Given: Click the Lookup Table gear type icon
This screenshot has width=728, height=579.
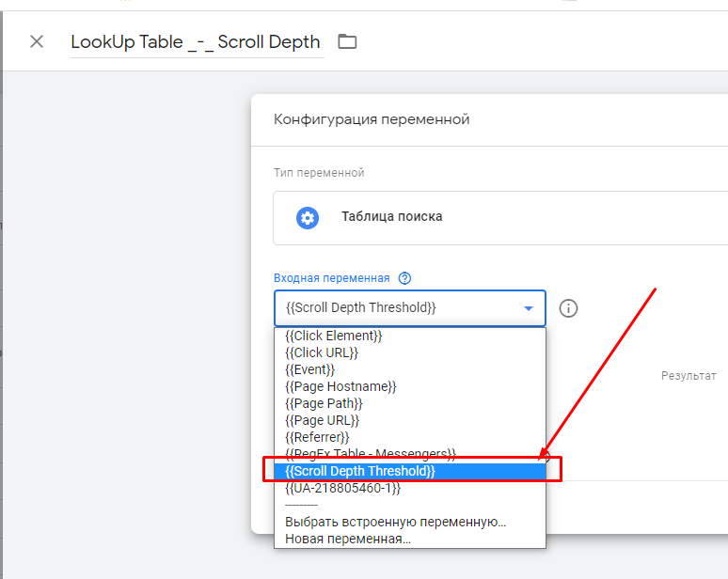Looking at the screenshot, I should click(308, 217).
